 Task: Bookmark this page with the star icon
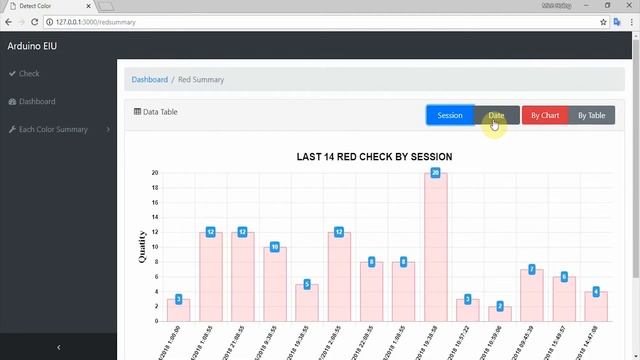click(603, 22)
